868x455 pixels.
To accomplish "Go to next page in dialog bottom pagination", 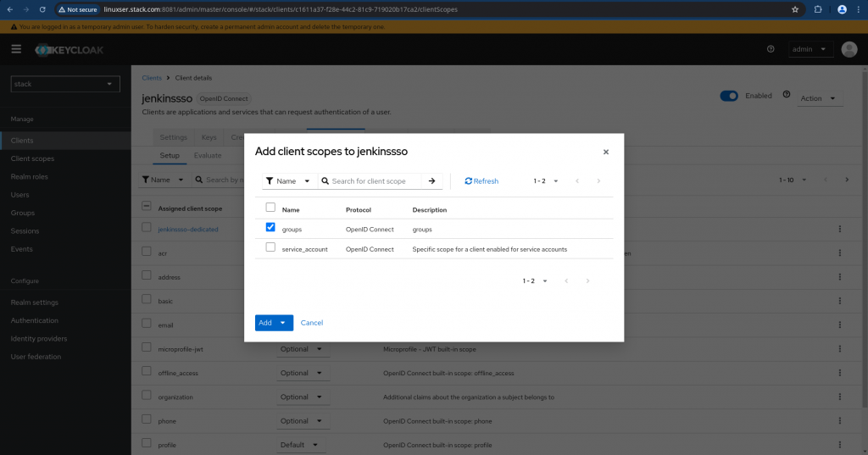I will click(588, 281).
